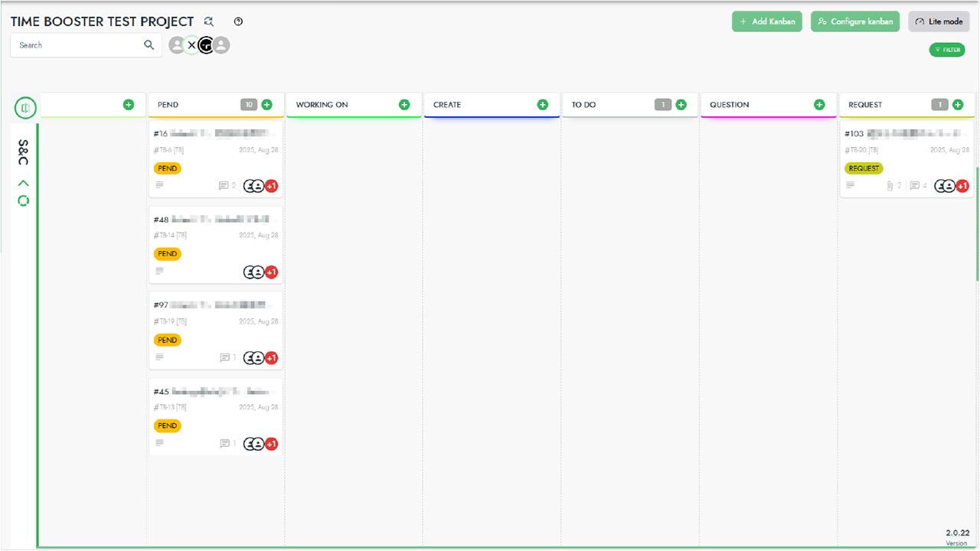
Task: Open the help question mark icon
Action: (238, 21)
